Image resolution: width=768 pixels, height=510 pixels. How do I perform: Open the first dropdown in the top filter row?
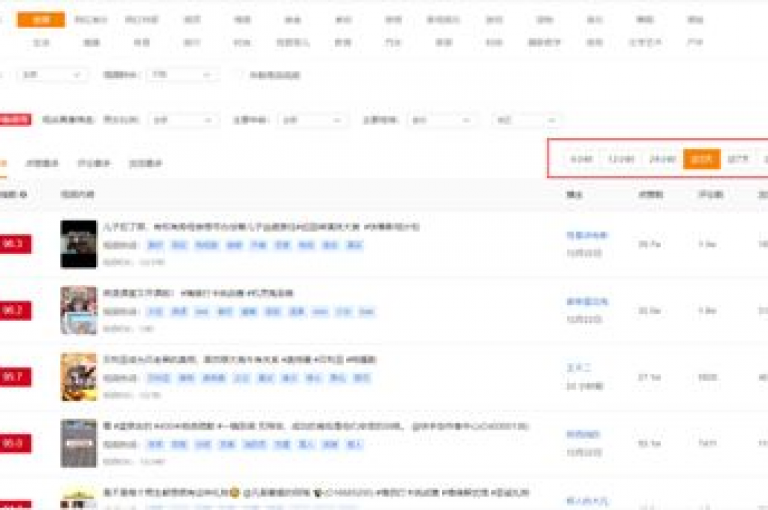(53, 75)
